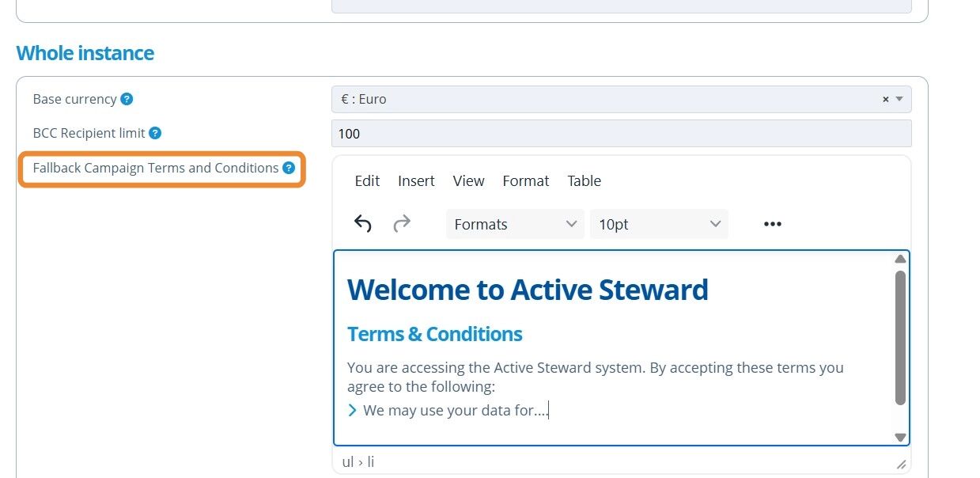The height and width of the screenshot is (478, 980).
Task: Click the editor scrollbar up arrow
Action: tap(900, 259)
